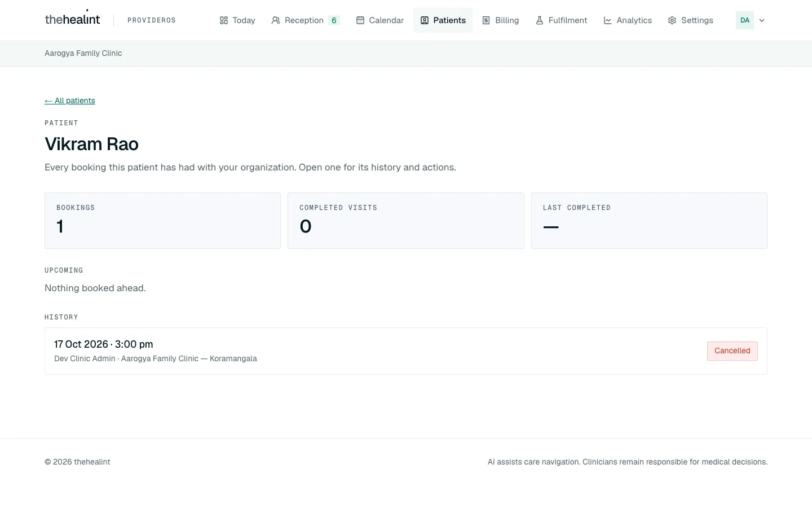Click the thehealint logo
812x508 pixels.
72,19
